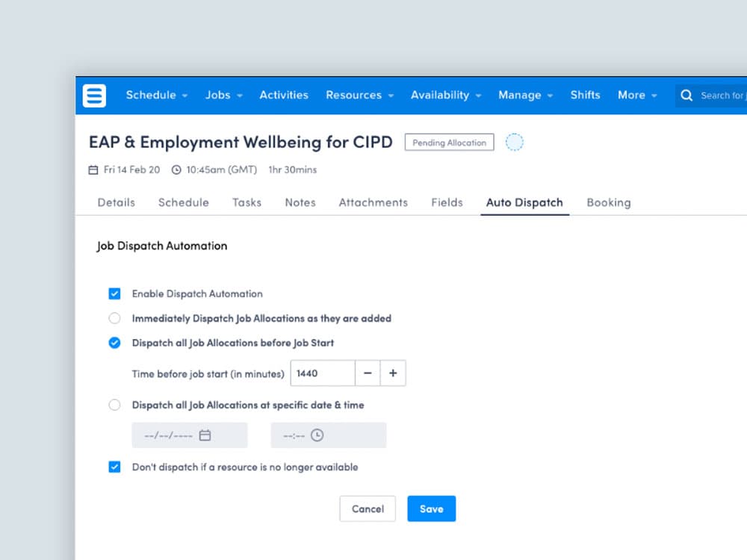Click the Time before job start label
Image resolution: width=747 pixels, height=560 pixels.
(x=208, y=374)
